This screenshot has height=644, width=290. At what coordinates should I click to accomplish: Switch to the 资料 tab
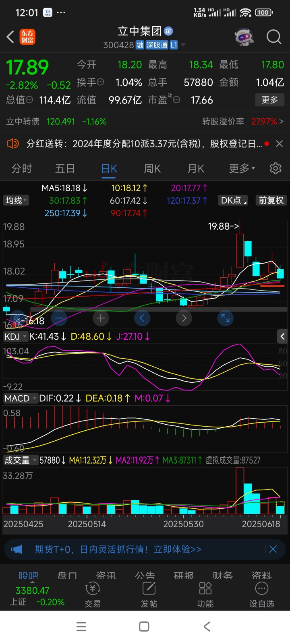[261, 575]
